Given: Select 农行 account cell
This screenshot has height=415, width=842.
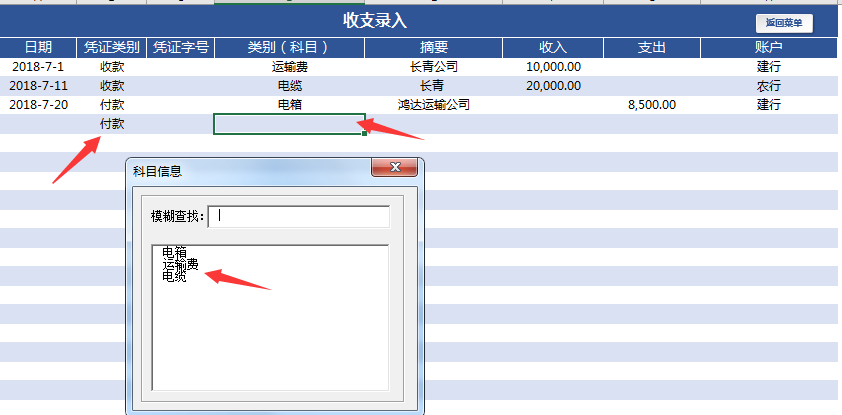Looking at the screenshot, I should [x=768, y=86].
